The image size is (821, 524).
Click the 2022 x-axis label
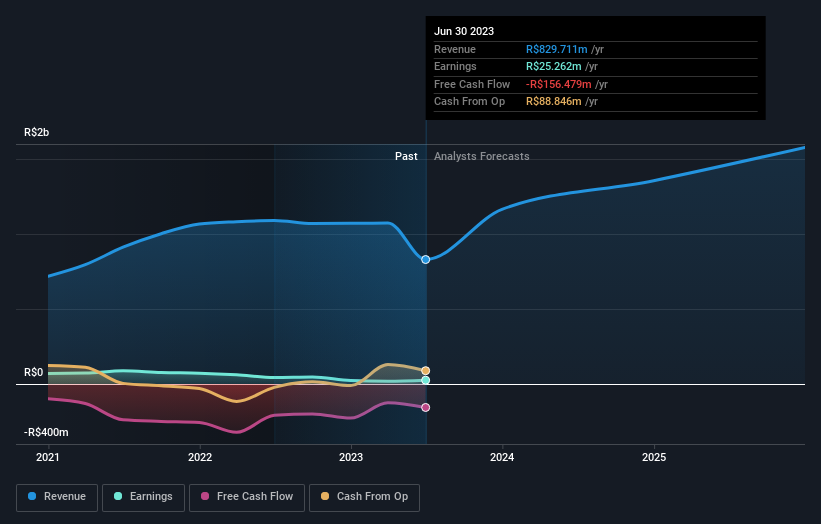[200, 457]
